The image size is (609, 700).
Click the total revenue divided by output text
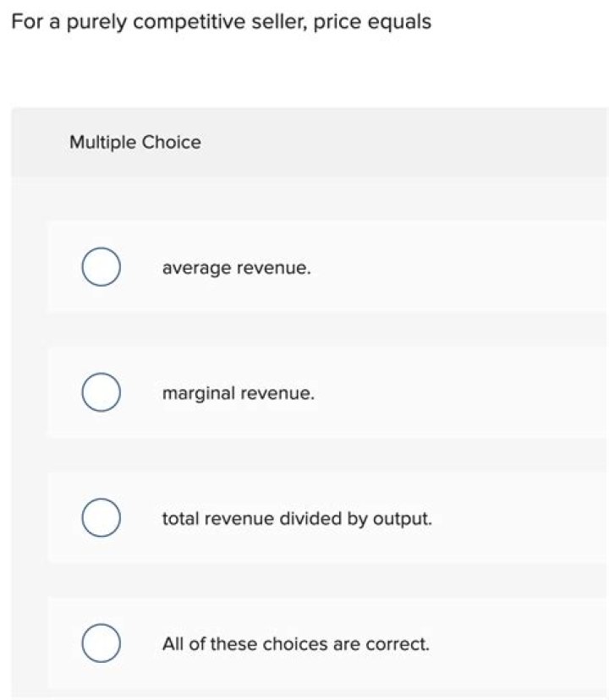click(296, 518)
